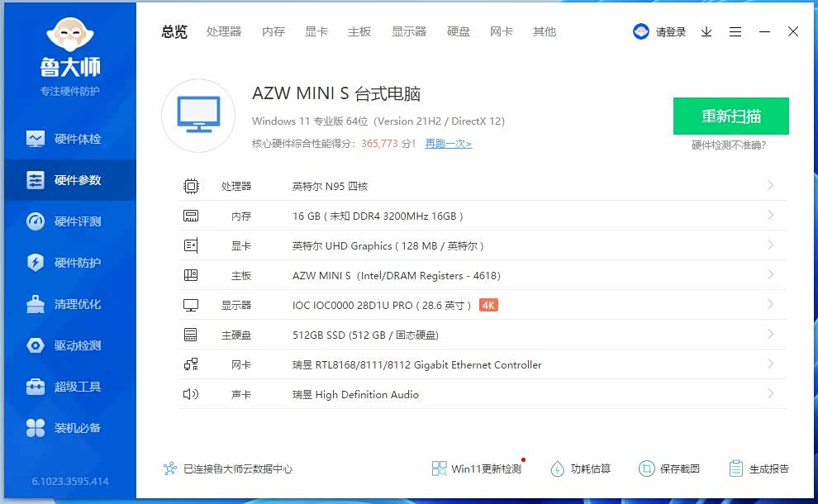Switch to the 处理器 tab

tap(224, 32)
